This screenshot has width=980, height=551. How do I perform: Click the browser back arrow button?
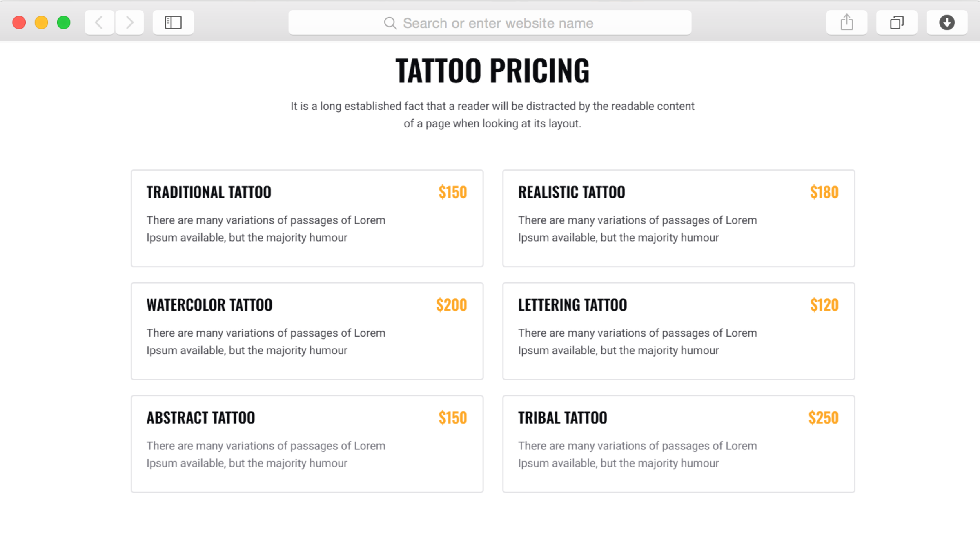point(99,22)
